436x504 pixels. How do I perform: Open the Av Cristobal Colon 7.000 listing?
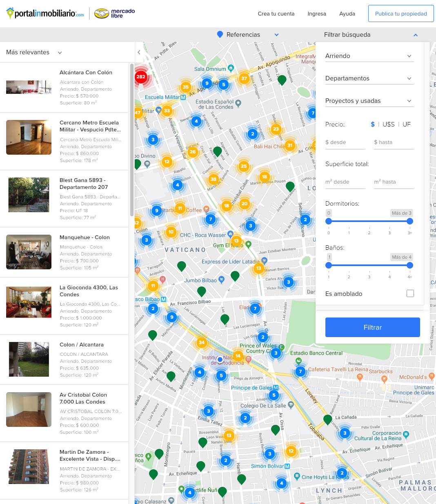tap(65, 413)
